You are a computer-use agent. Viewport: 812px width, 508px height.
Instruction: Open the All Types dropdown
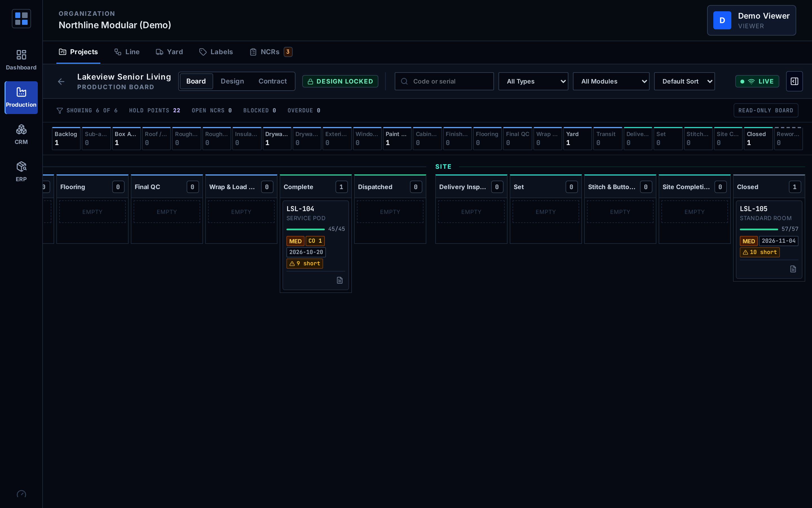click(x=533, y=81)
